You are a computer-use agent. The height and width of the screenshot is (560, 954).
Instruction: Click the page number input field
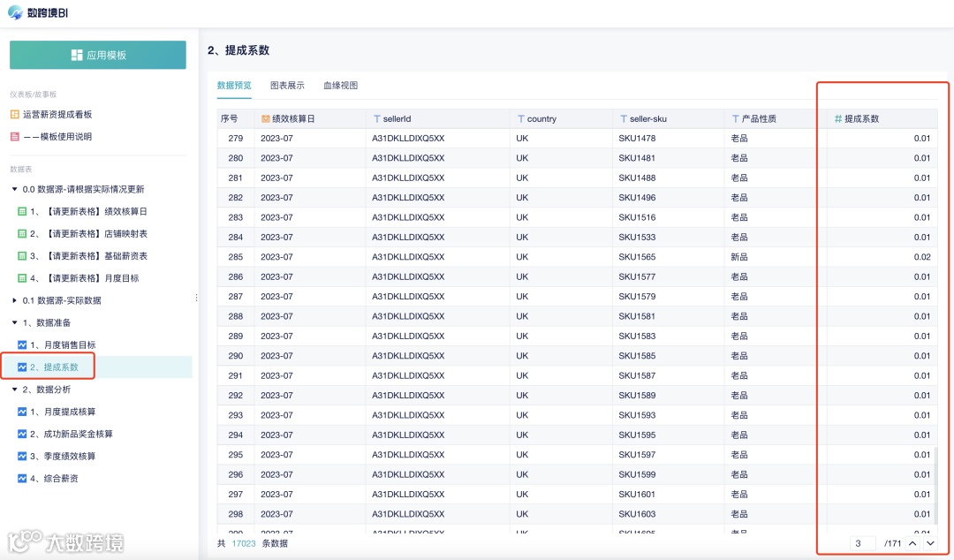(863, 543)
